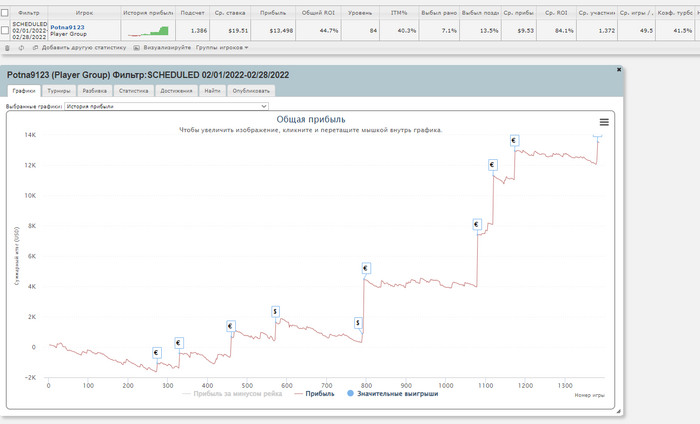Screen dimensions: 700x424
Task: Toggle the Значительные выигрыши legend entry
Action: tap(392, 394)
